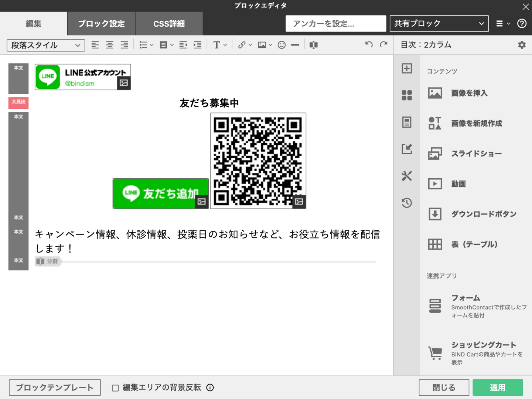This screenshot has height=399, width=532.
Task: Align text right in toolbar
Action: [124, 45]
